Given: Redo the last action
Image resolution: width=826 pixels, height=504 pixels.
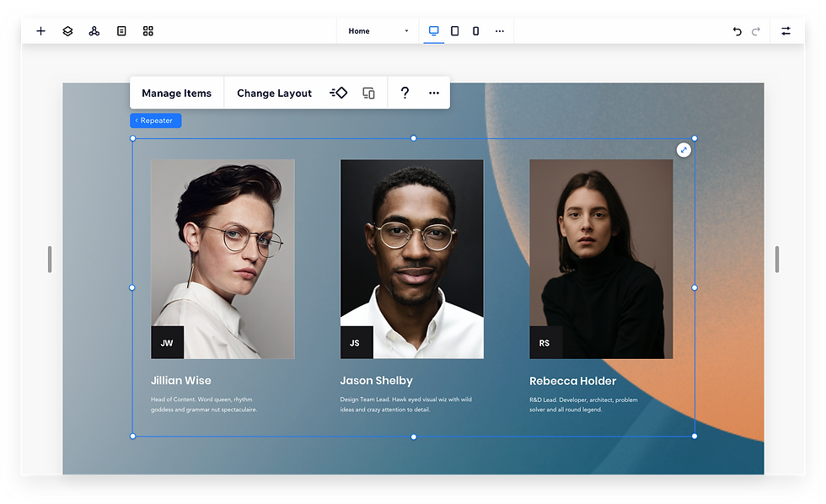Looking at the screenshot, I should coord(756,31).
